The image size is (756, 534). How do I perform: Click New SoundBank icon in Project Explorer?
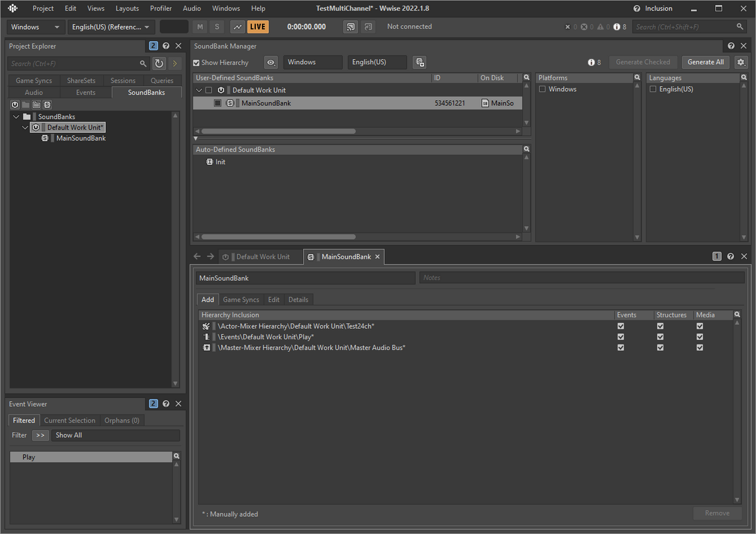tap(47, 105)
